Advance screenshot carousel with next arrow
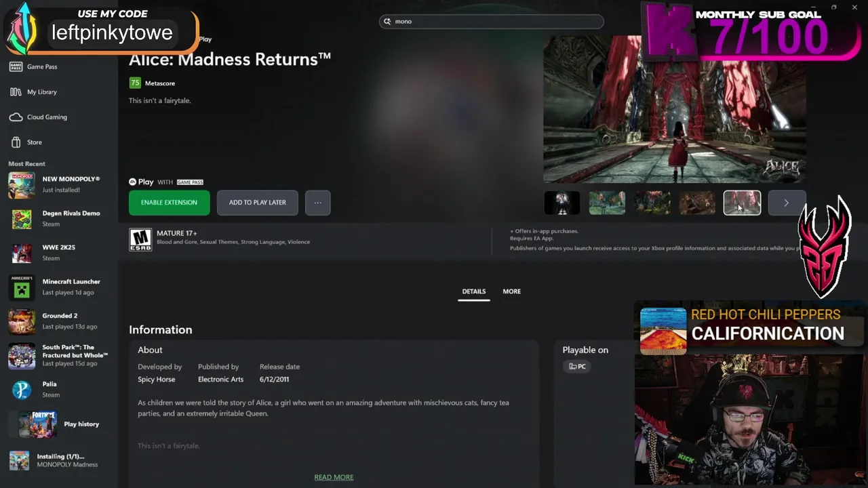 pos(786,203)
